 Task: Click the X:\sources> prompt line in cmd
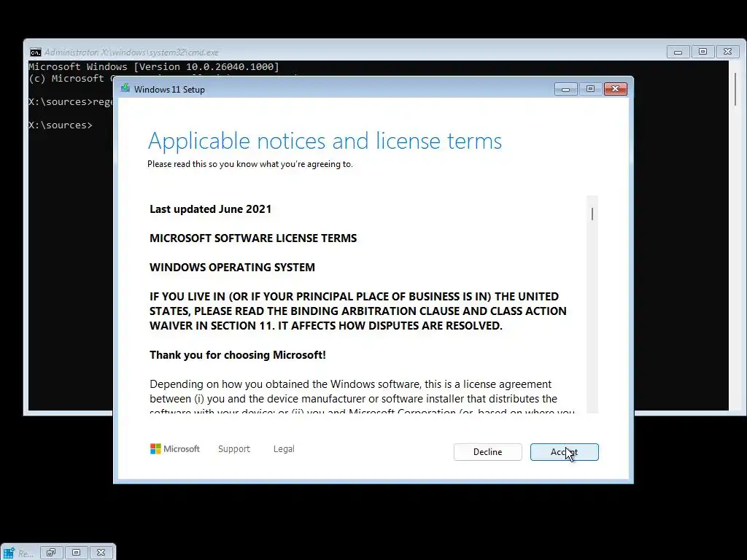[x=61, y=125]
